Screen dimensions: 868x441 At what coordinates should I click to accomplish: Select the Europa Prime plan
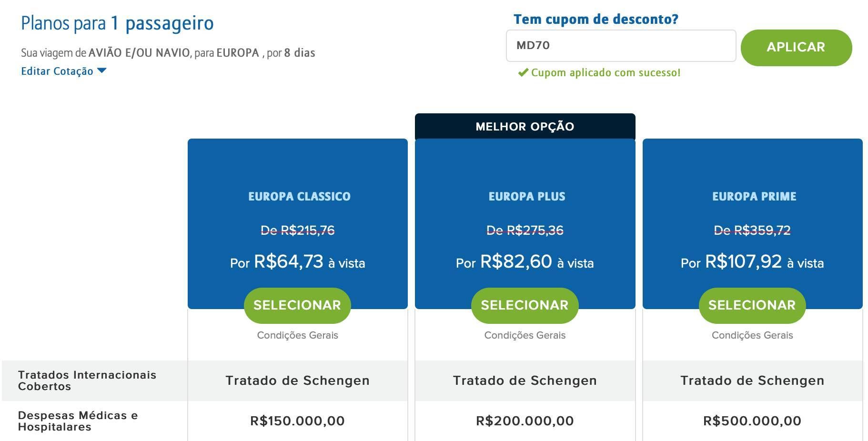(752, 305)
